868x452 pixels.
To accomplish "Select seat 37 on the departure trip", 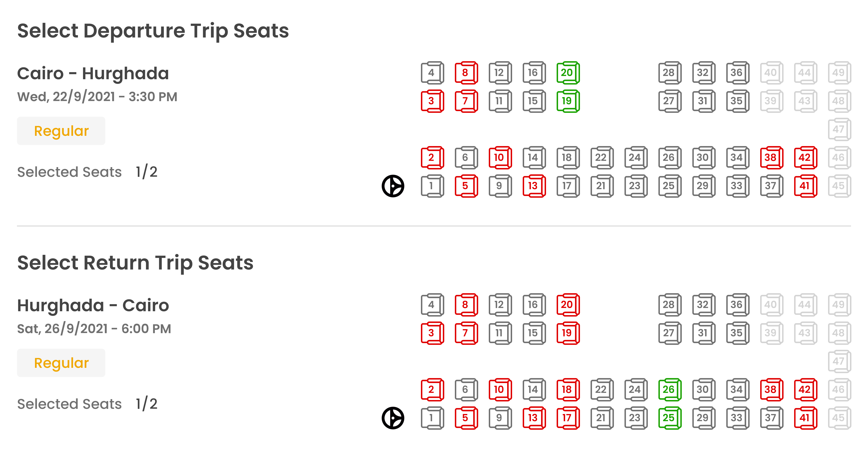I will pos(771,186).
